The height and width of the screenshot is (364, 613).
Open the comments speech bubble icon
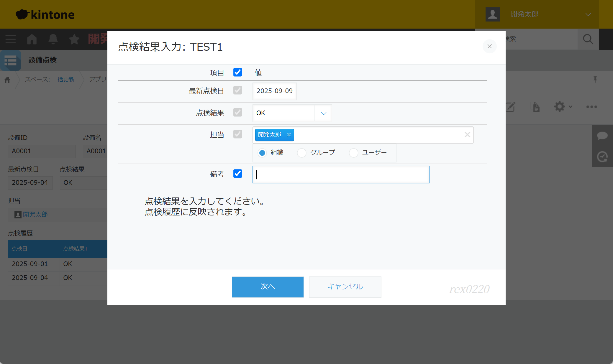[602, 136]
